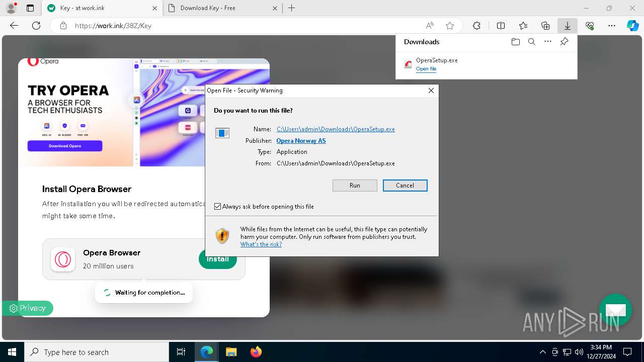Open the Collections icon
This screenshot has width=644, height=362.
point(545,26)
